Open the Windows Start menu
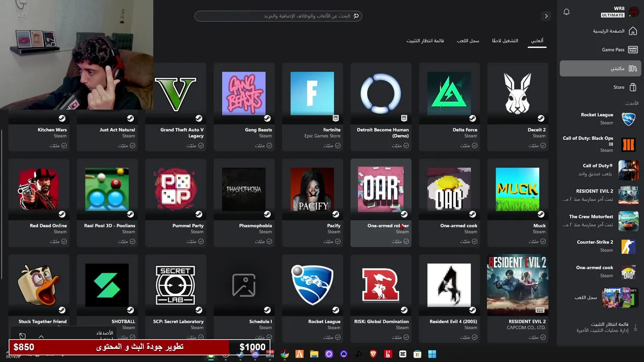The width and height of the screenshot is (644, 362). [432, 354]
